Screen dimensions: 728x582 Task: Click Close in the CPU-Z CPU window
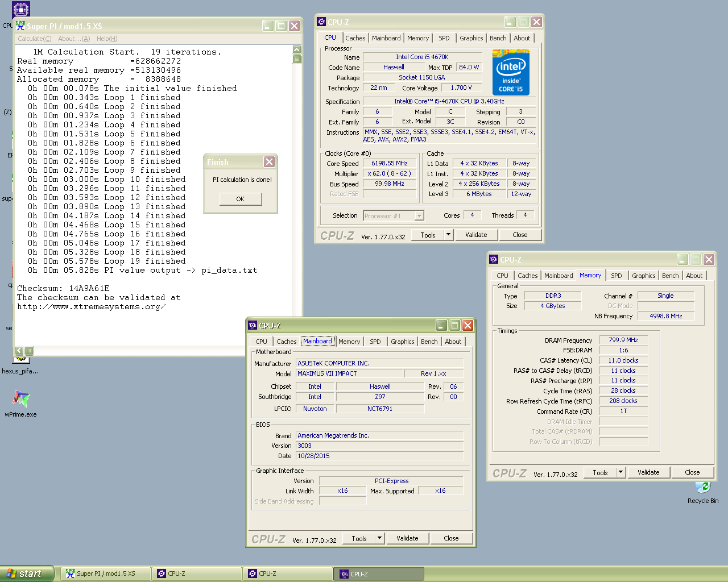520,235
